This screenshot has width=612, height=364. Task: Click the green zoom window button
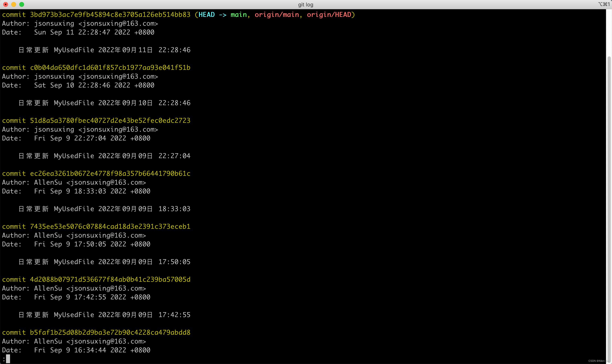point(22,4)
